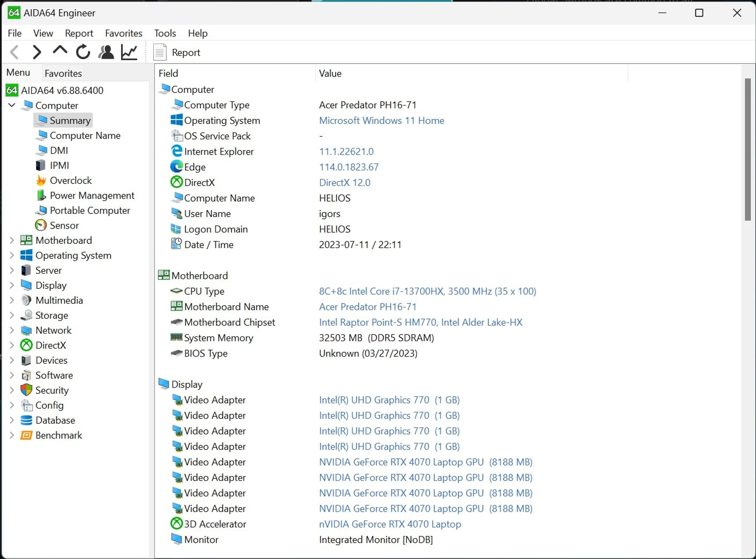Navigate forward with the Forward arrow

point(37,52)
